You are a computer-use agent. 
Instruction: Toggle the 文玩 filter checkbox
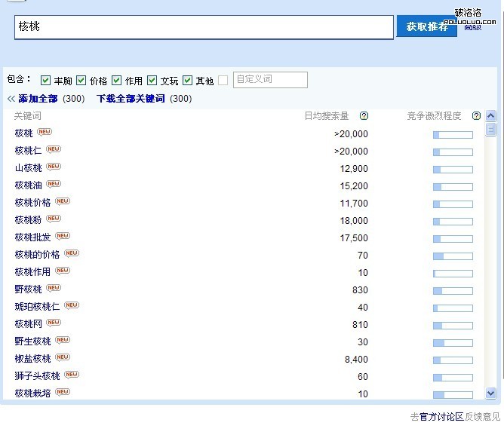click(x=152, y=81)
